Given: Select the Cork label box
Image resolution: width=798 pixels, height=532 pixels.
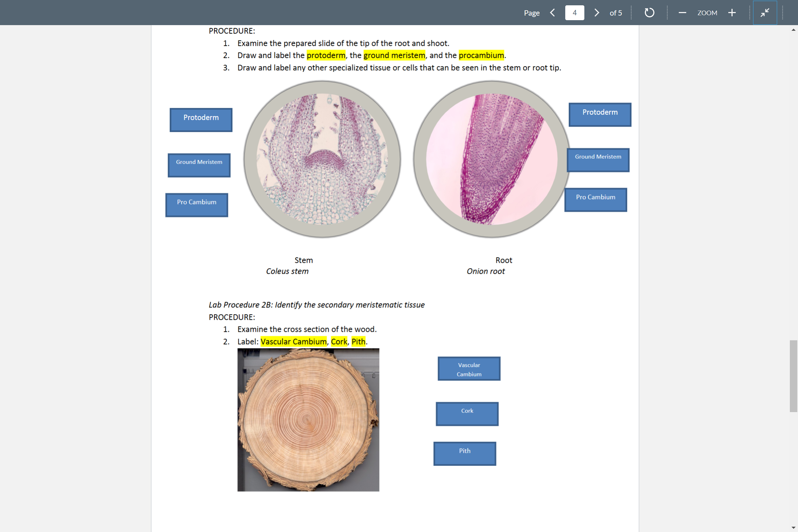Looking at the screenshot, I should click(x=467, y=414).
